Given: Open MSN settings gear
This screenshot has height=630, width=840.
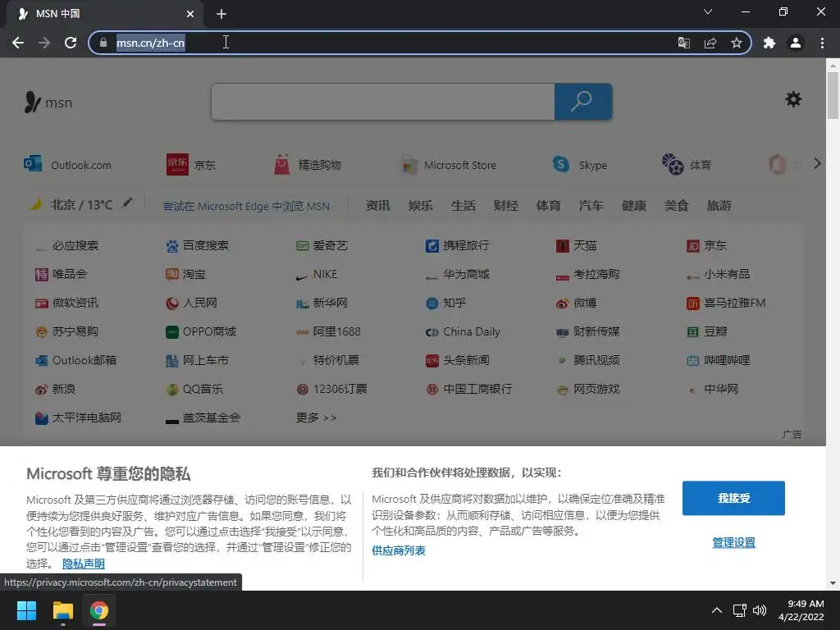Looking at the screenshot, I should 793,99.
